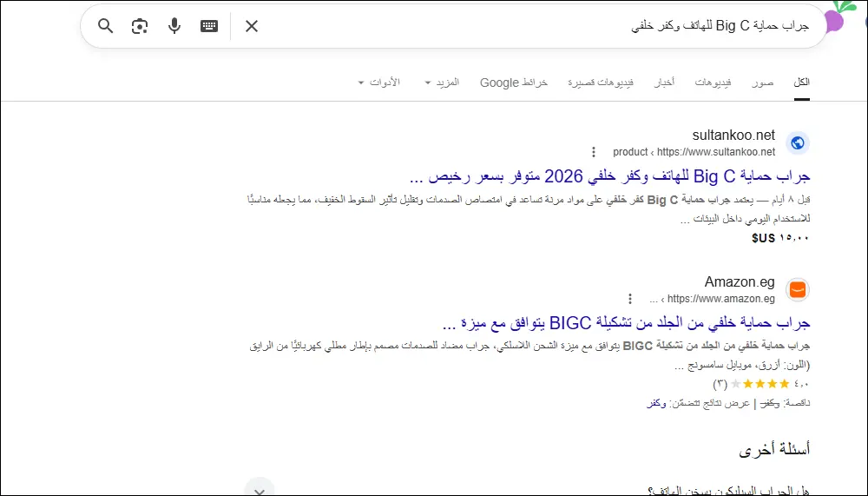Expand the silicone case question chevron
The height and width of the screenshot is (496, 868).
pos(259,490)
